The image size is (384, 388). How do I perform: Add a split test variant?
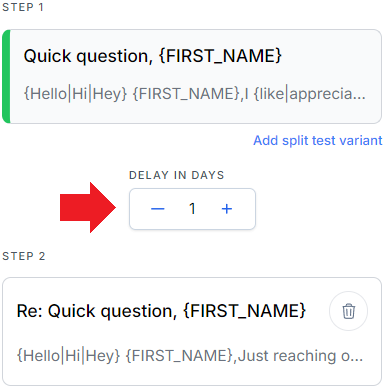(318, 140)
